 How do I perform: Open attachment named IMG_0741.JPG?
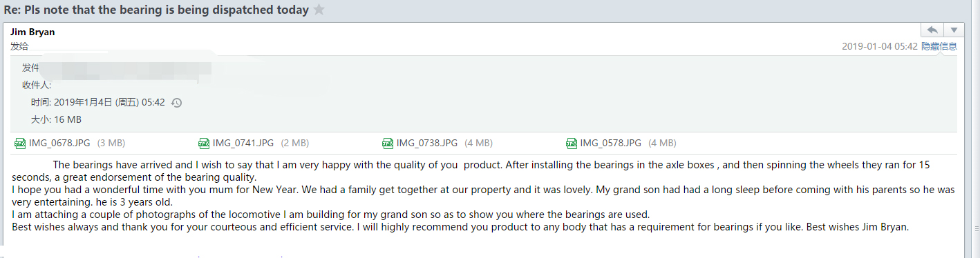tap(243, 143)
